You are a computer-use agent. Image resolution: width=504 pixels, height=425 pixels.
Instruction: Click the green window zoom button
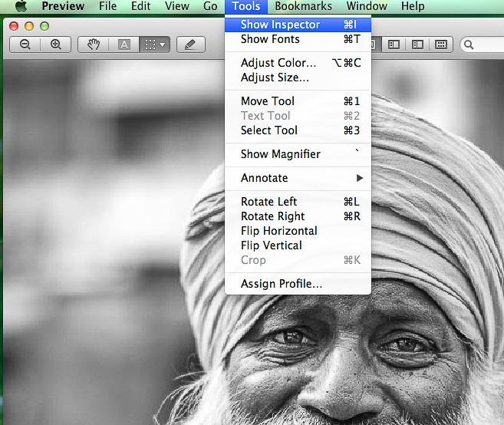point(44,26)
